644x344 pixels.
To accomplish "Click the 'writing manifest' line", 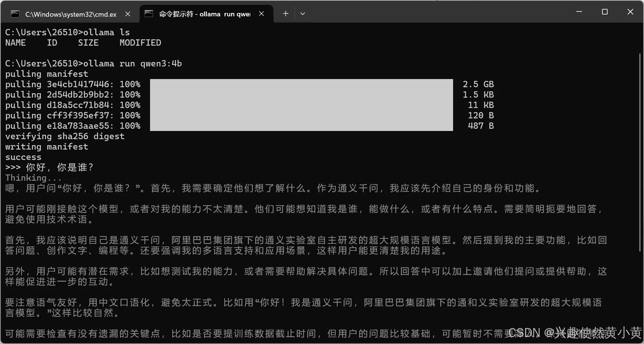I will click(47, 147).
